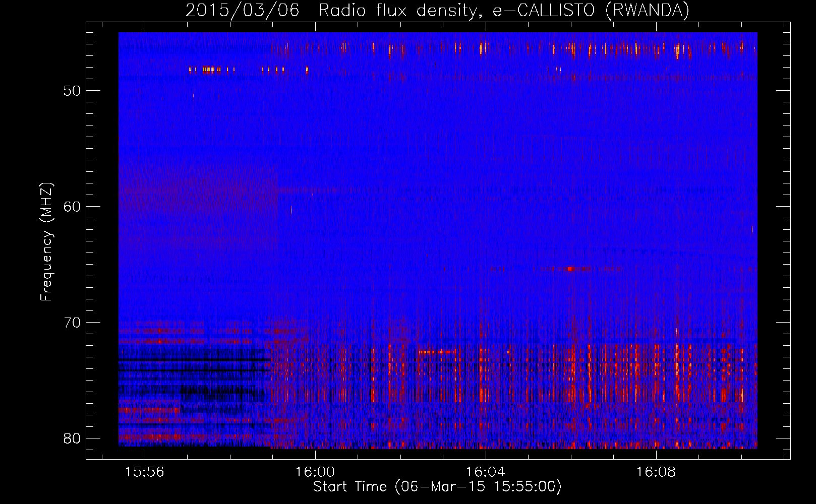The image size is (816, 504).
Task: Click the 50 MHz frequency tick label
Action: [72, 91]
